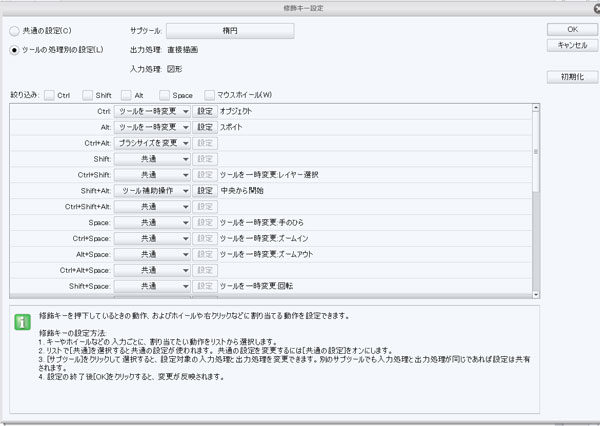Open the Shift+Alt row ツール補助操作 dropdown
This screenshot has height=426, width=600.
pyautogui.click(x=152, y=191)
